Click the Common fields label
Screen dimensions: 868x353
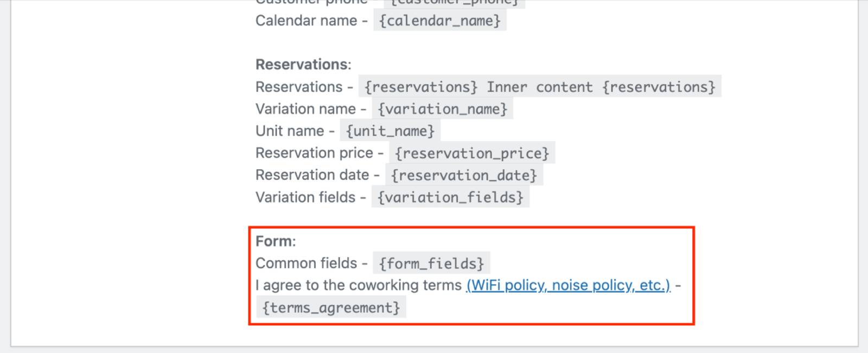pyautogui.click(x=307, y=263)
